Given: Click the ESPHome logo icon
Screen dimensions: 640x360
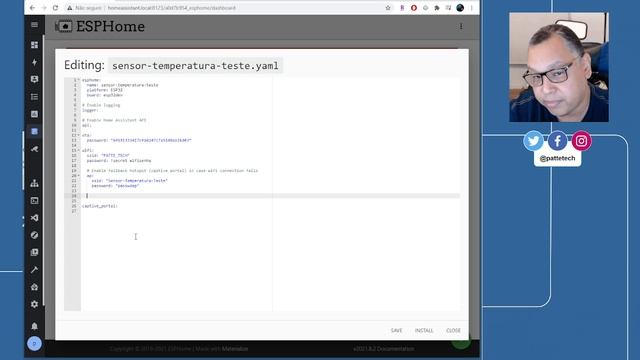Looking at the screenshot, I should pos(64,27).
